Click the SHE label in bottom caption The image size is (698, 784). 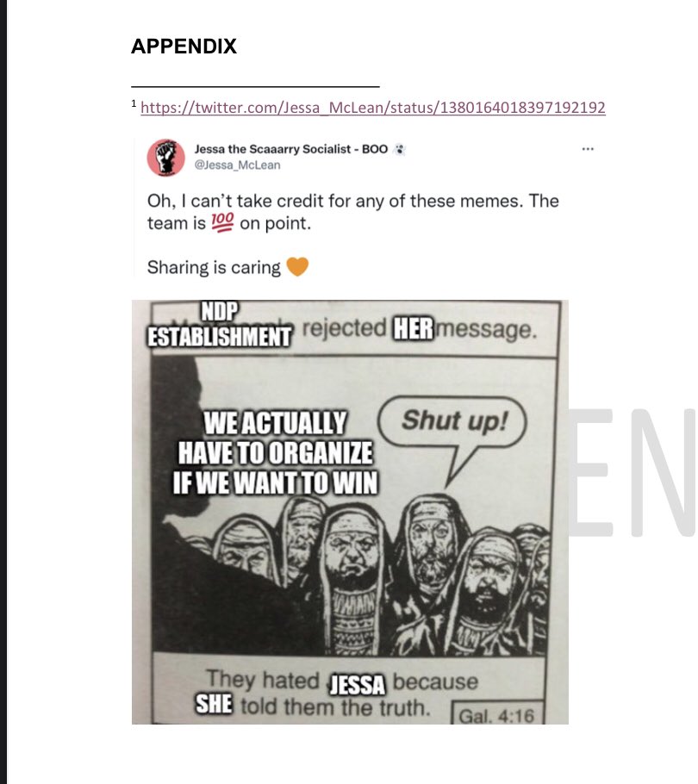click(x=214, y=704)
